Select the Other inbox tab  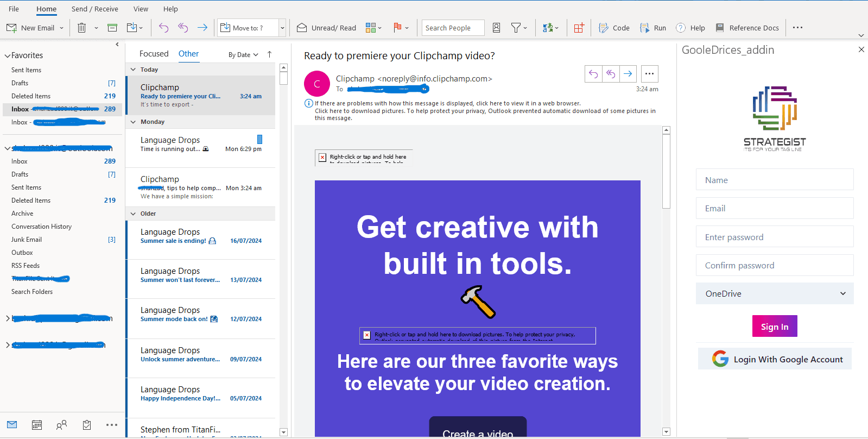pos(188,54)
